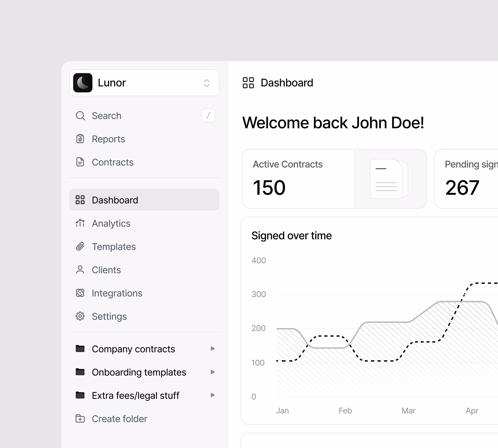Click the Search magnifier icon
Screen dimensions: 498x448
[80, 116]
